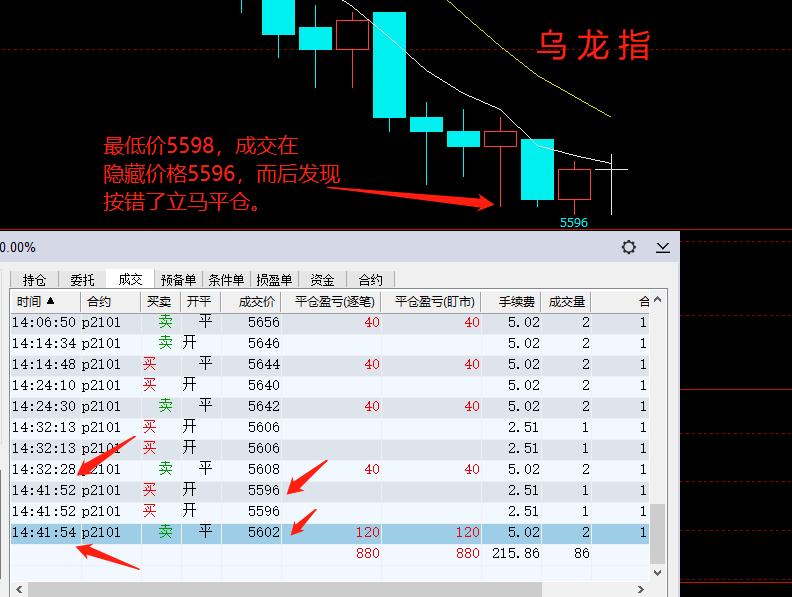The width and height of the screenshot is (792, 597).
Task: Sort by the 买卖 column header
Action: tap(161, 302)
